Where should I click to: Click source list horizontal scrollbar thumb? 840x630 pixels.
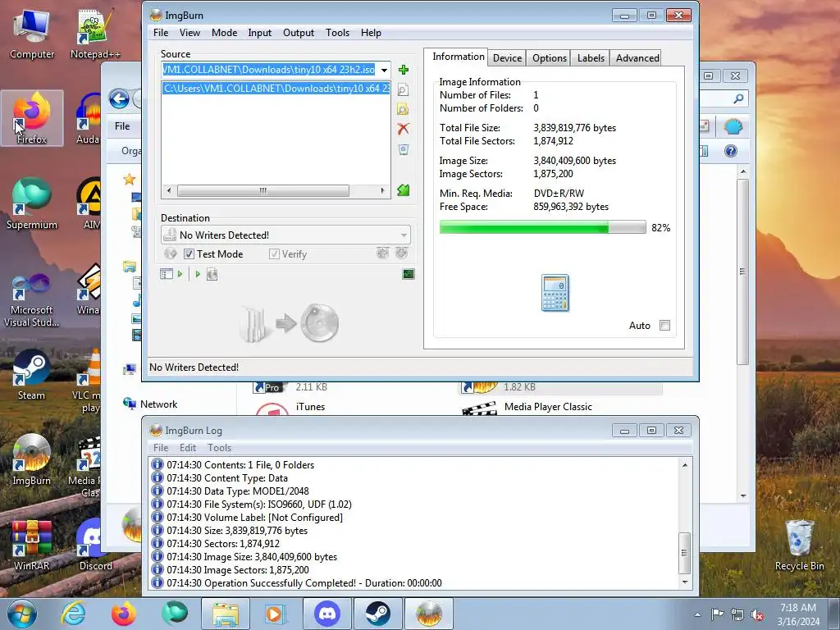(x=262, y=190)
